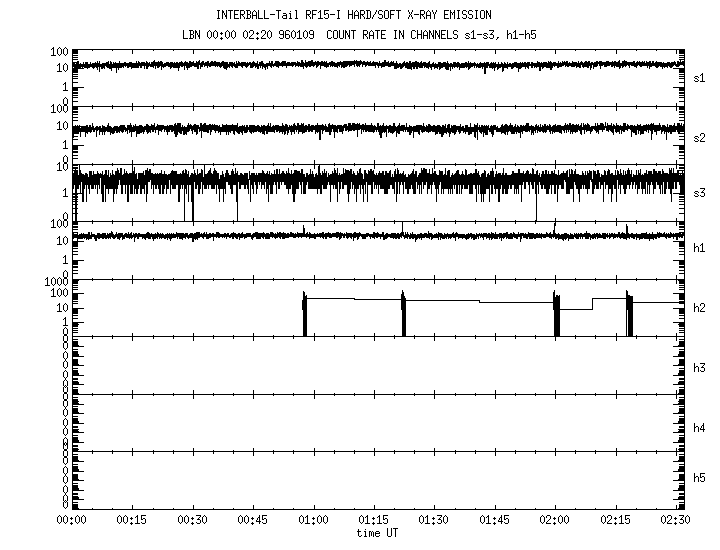
Task: Click the INTERBALL-Tail RF15-I plot title
Action: pos(369,15)
